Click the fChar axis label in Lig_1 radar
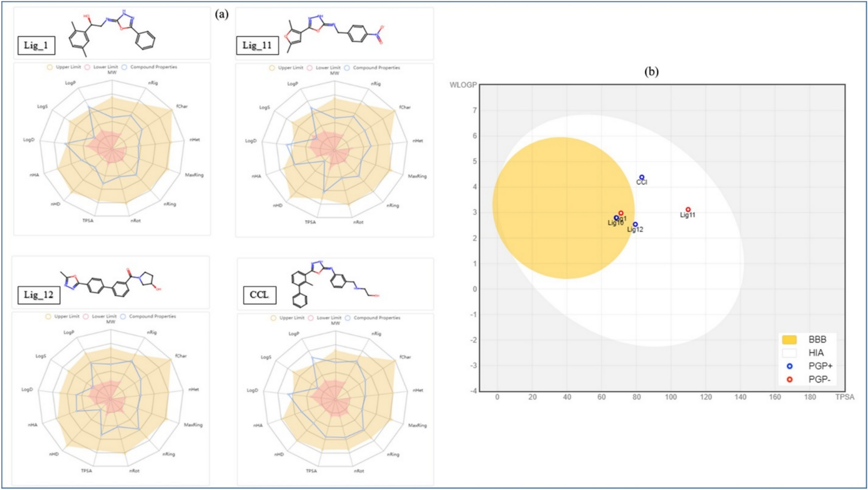 click(x=182, y=106)
